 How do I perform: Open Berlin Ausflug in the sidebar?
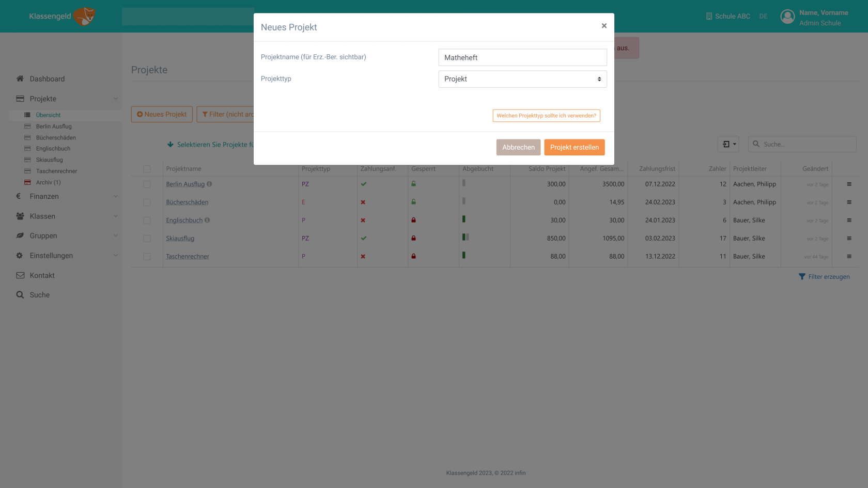pos(54,127)
